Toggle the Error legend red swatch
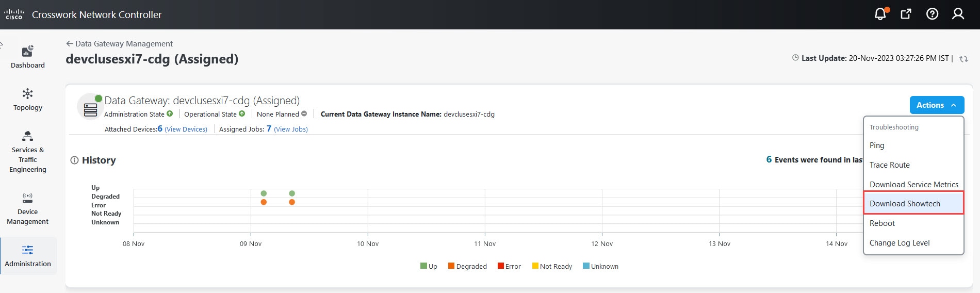This screenshot has width=980, height=293. pyautogui.click(x=500, y=266)
